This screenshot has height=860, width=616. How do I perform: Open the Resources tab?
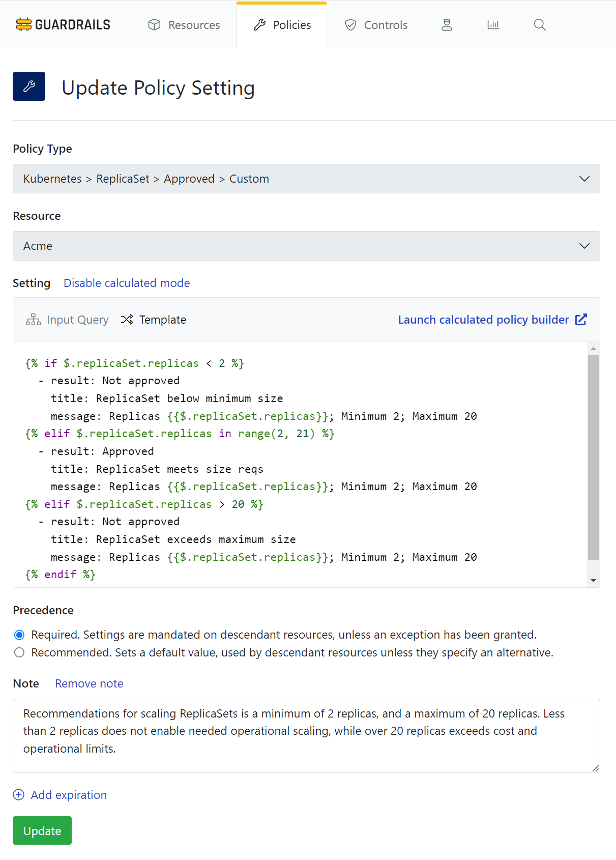pos(184,25)
